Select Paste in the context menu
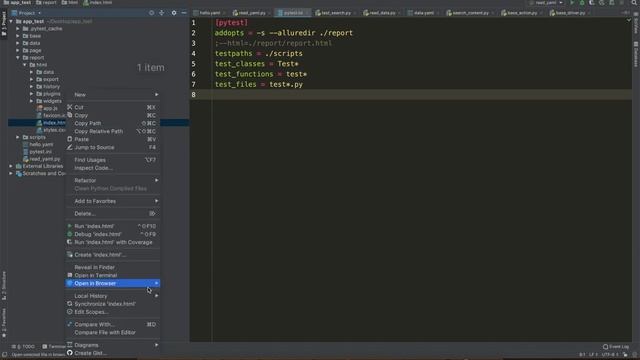 point(113,139)
